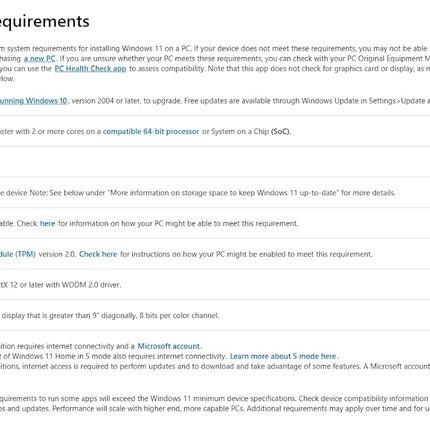The height and width of the screenshot is (430, 430).
Task: Open the Microsoft account link
Action: click(x=169, y=346)
